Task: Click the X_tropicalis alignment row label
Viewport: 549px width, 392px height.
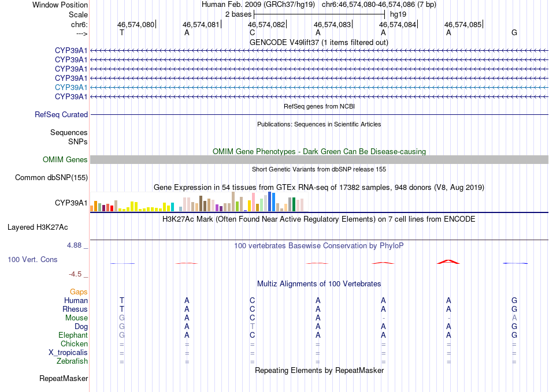Action: tap(68, 353)
